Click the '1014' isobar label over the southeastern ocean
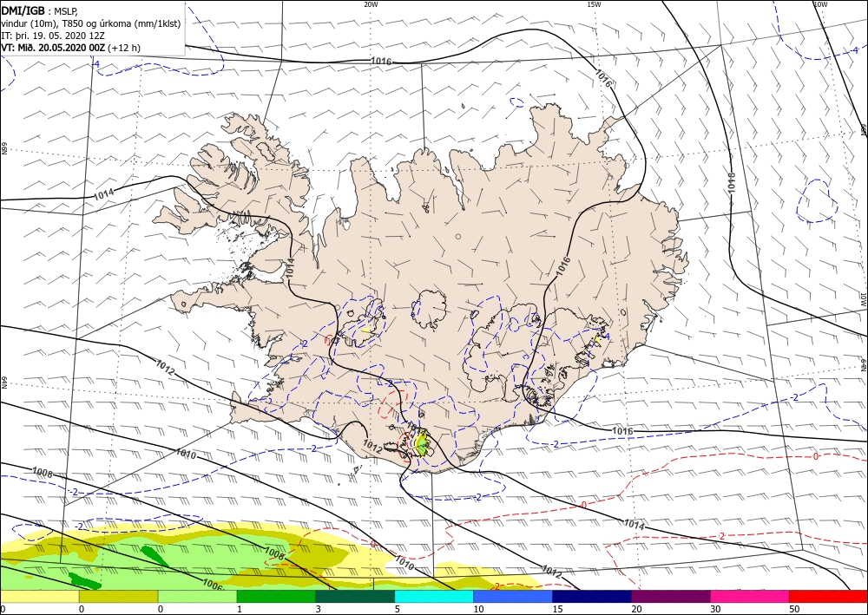The image size is (868, 615). point(635,525)
